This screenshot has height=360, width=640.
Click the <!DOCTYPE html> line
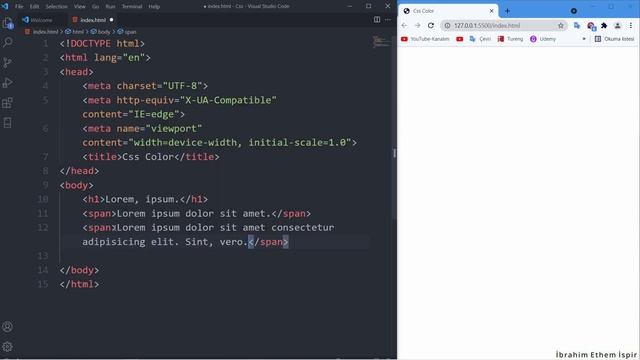pos(102,43)
